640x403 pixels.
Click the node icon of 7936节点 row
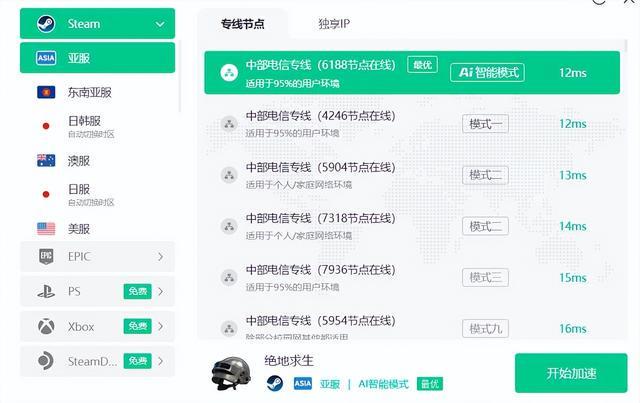(x=229, y=278)
